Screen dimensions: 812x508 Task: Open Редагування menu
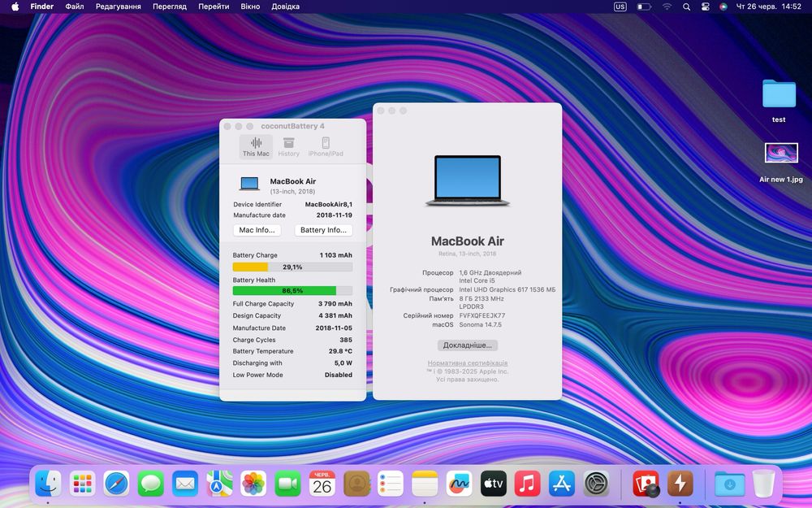118,7
